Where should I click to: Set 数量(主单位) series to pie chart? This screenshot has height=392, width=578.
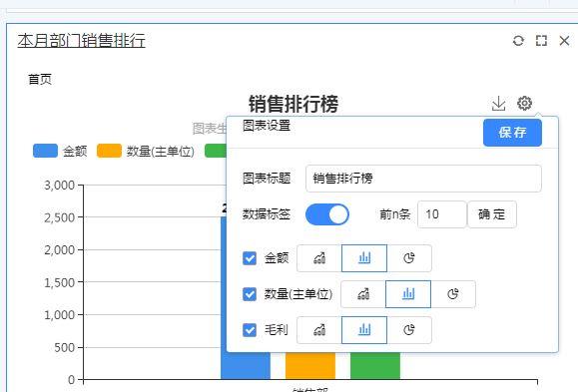pyautogui.click(x=453, y=294)
